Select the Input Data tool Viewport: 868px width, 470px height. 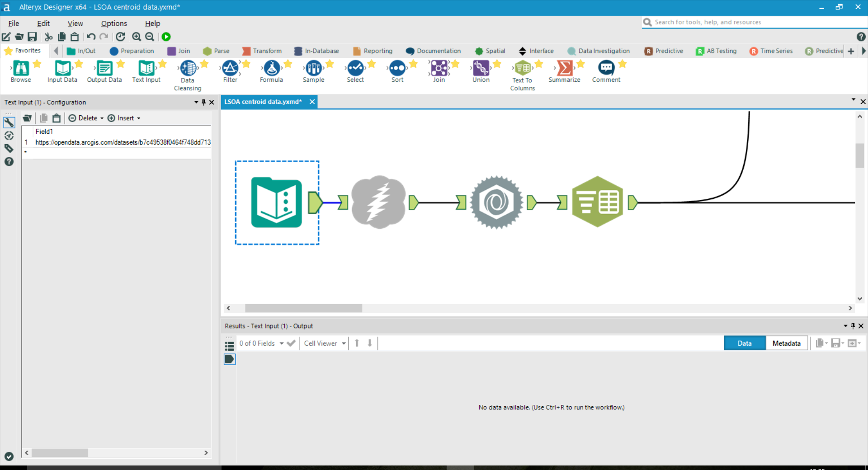point(62,69)
